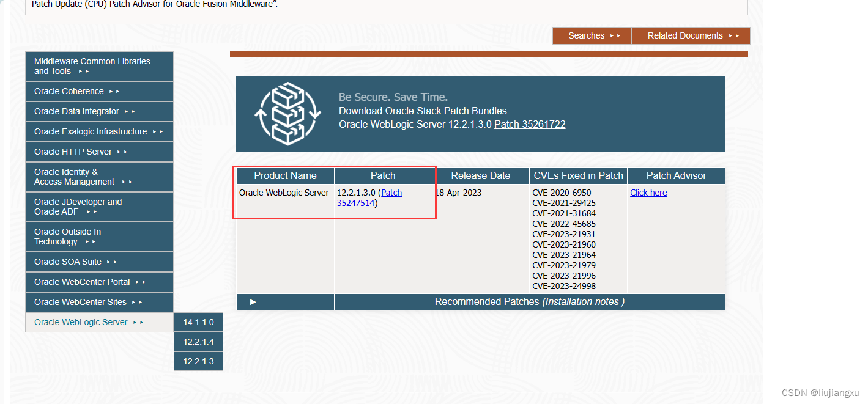Open the Patch 35261722 banner link
This screenshot has height=404, width=868.
[x=530, y=124]
